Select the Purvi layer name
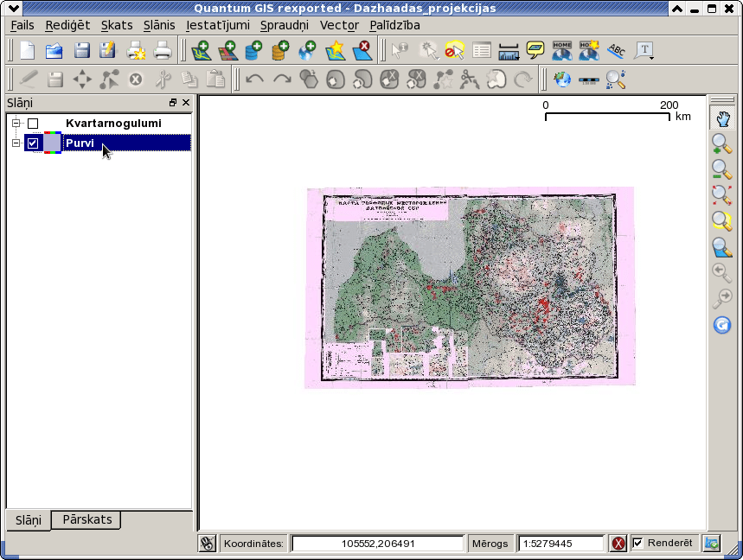 80,143
